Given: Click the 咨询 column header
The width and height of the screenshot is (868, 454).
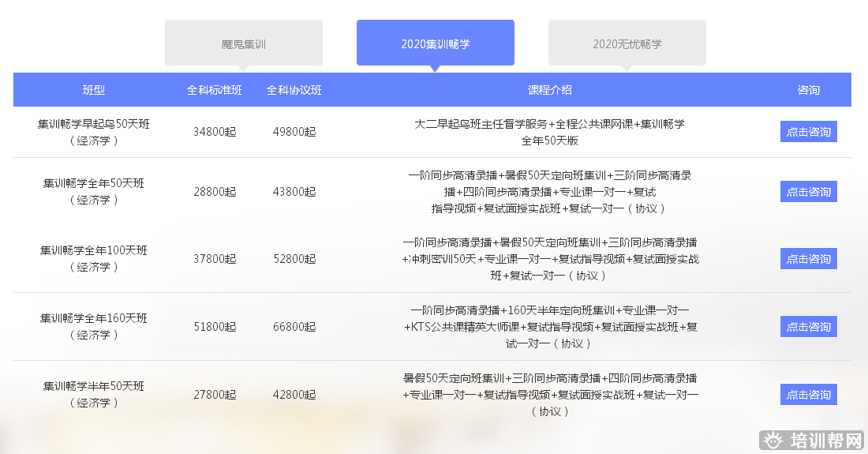Looking at the screenshot, I should (x=808, y=90).
